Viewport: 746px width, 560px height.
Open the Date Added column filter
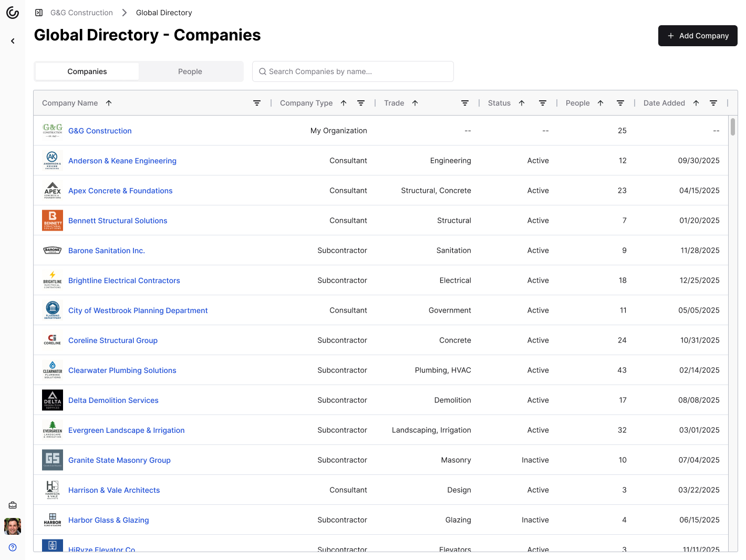(713, 103)
